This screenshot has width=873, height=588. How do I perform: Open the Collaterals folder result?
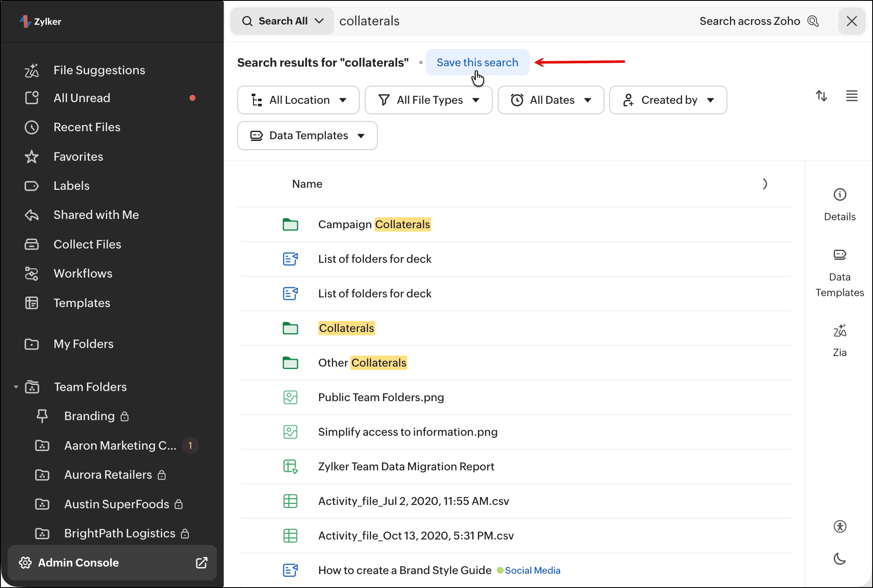point(347,328)
